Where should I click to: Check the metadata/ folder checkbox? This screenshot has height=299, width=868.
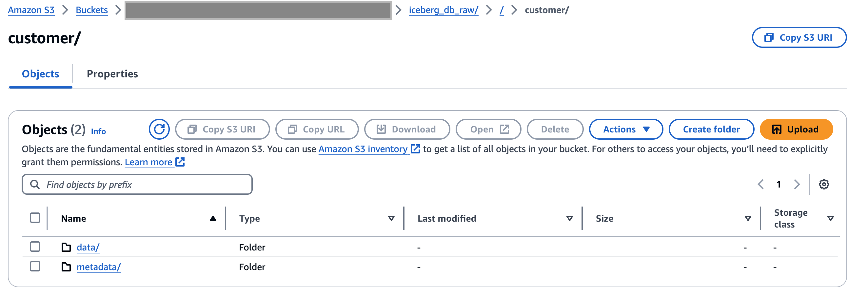click(x=35, y=266)
